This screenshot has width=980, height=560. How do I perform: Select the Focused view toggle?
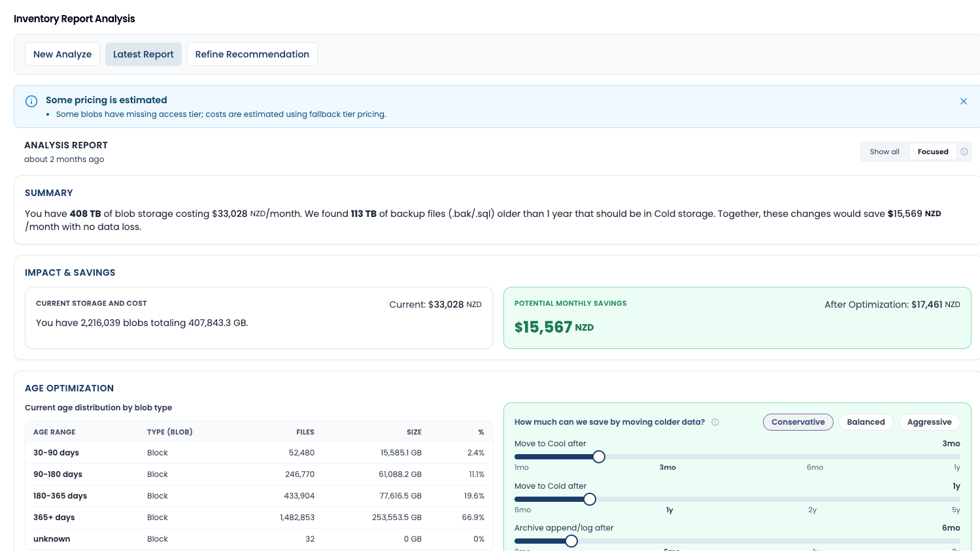(932, 152)
